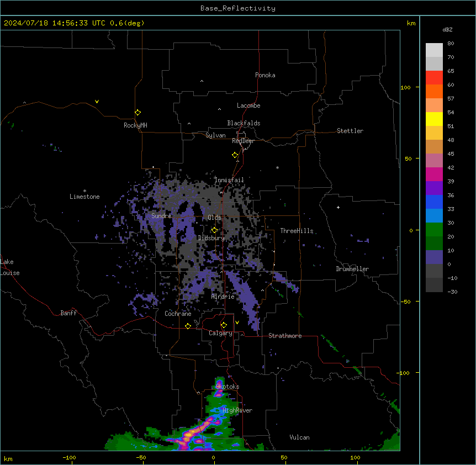Image resolution: width=476 pixels, height=465 pixels.
Task: Click the purple 10 dBZ legend swatch
Action: (434, 257)
